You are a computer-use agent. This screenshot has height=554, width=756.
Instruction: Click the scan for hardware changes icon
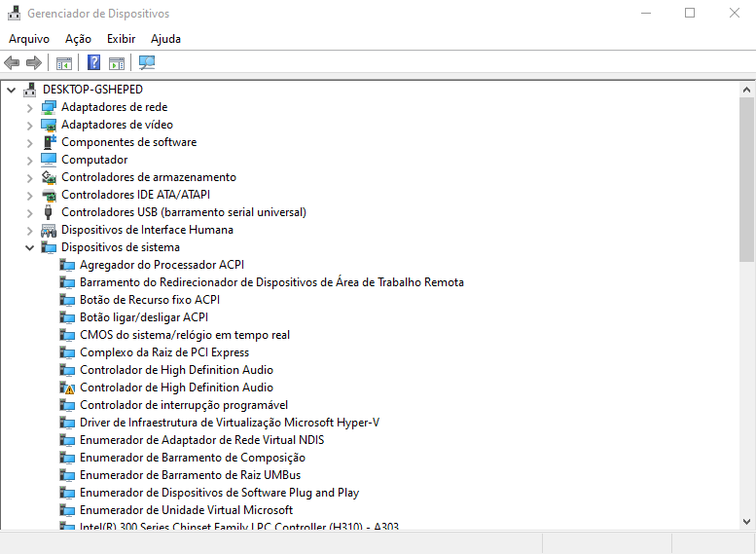(147, 62)
